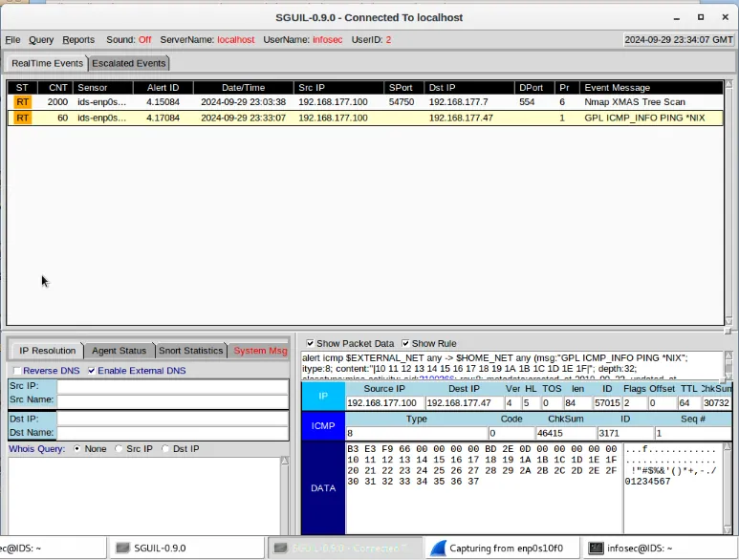Open the IP Resolution tab

coord(47,351)
